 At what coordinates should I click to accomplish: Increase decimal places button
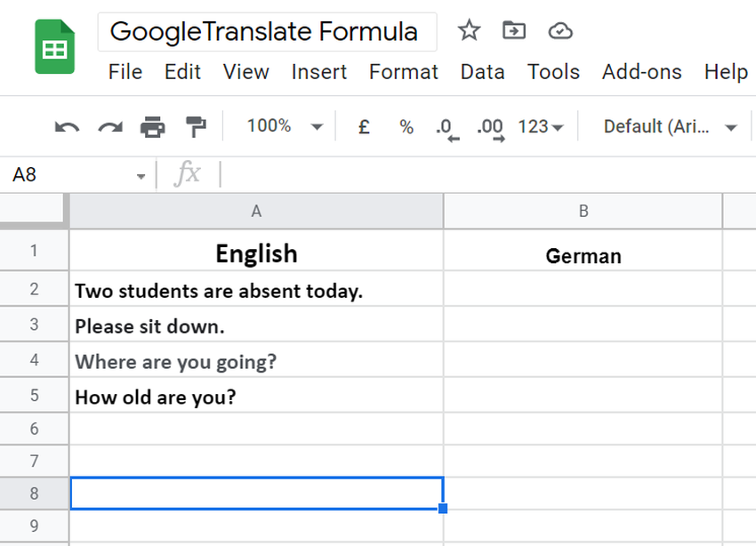(490, 127)
